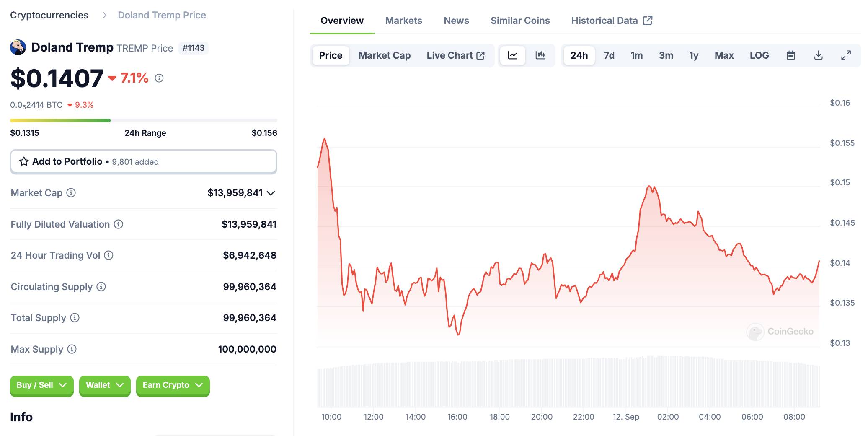Select the Max time range

(x=724, y=55)
